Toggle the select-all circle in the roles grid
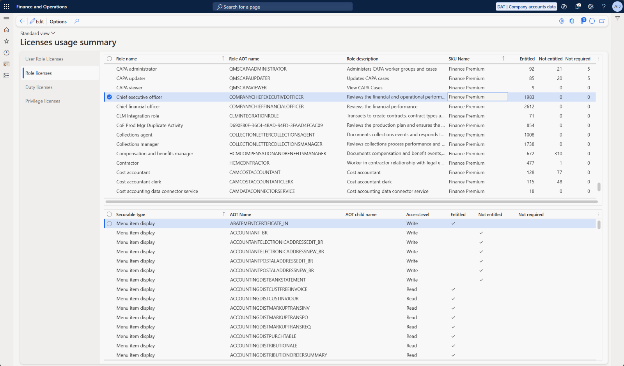Image resolution: width=624 pixels, height=366 pixels. (109, 58)
